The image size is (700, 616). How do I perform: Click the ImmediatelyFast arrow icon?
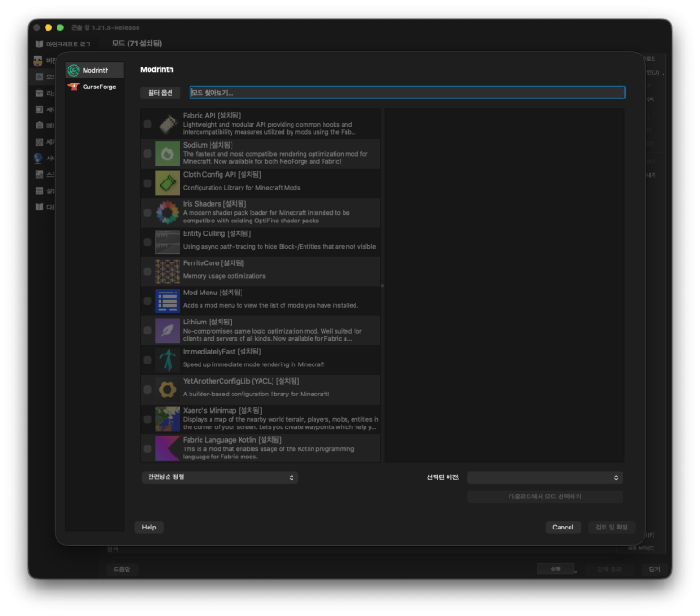click(168, 360)
